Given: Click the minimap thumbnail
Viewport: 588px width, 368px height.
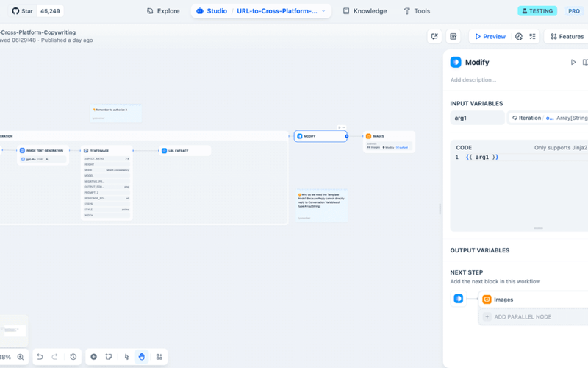Looking at the screenshot, I should click(x=13, y=330).
